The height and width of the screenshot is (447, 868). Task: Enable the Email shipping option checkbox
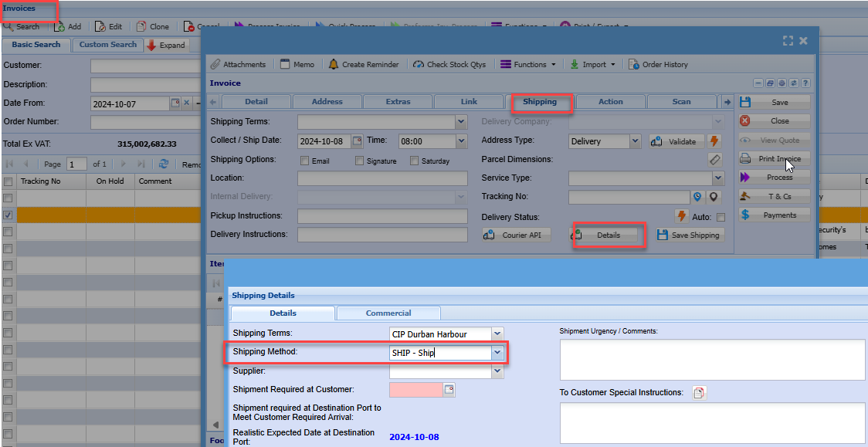click(305, 161)
